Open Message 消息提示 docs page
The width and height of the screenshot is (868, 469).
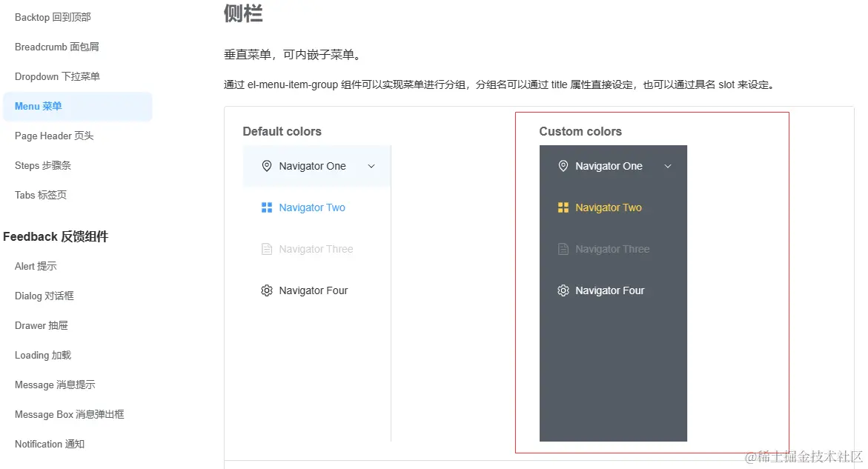click(55, 385)
